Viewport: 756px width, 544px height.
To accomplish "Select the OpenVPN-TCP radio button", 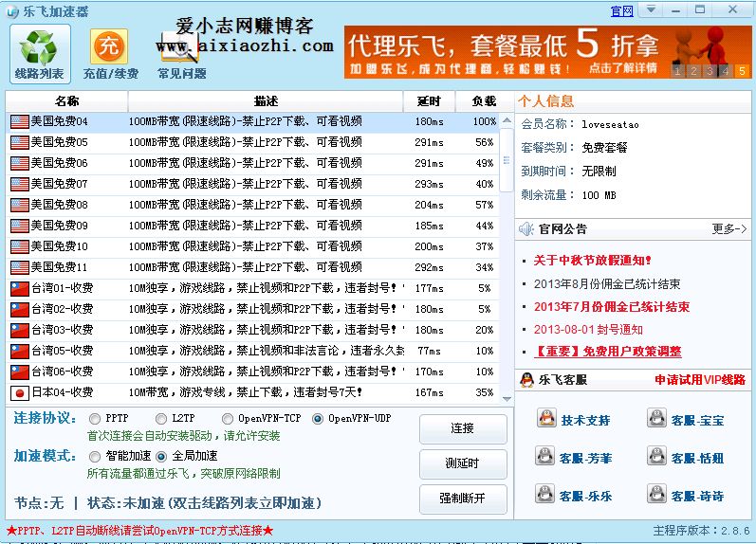I will pos(227,419).
